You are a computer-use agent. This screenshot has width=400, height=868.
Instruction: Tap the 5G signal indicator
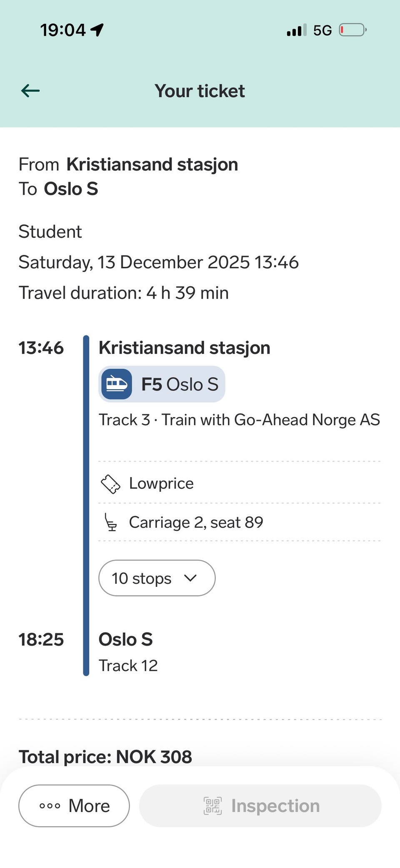point(322,30)
